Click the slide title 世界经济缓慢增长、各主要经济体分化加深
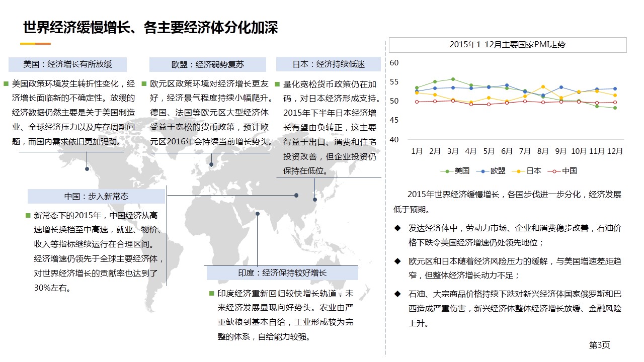The height and width of the screenshot is (362, 644). pos(150,27)
